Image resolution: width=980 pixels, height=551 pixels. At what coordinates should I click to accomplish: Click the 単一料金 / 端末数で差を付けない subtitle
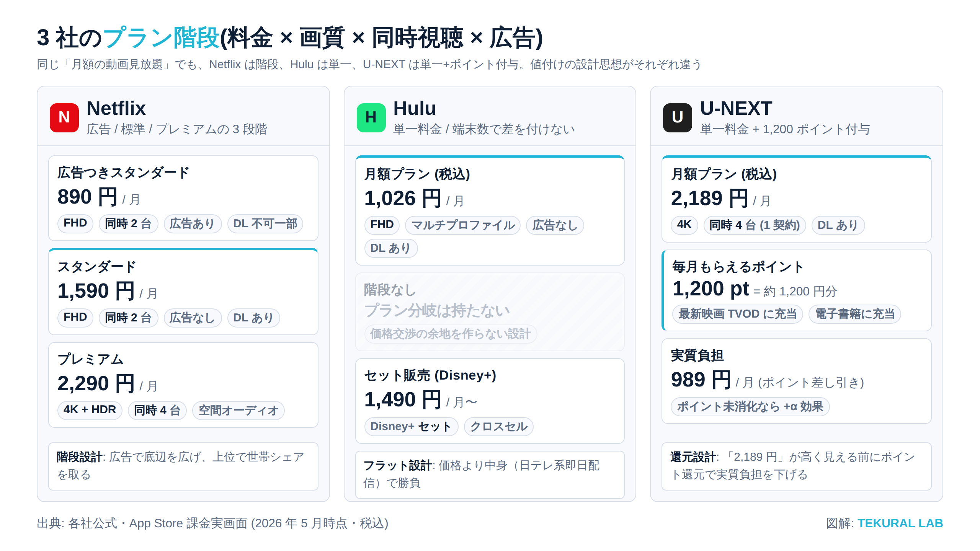[x=484, y=129]
